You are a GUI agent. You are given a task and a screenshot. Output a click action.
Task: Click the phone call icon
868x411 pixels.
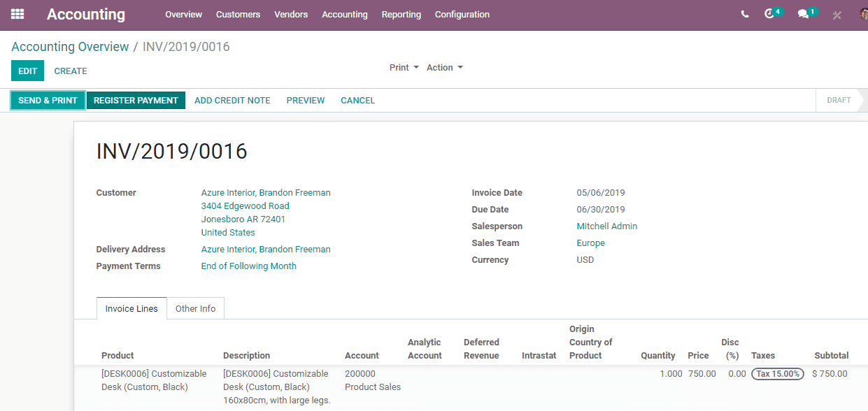745,14
